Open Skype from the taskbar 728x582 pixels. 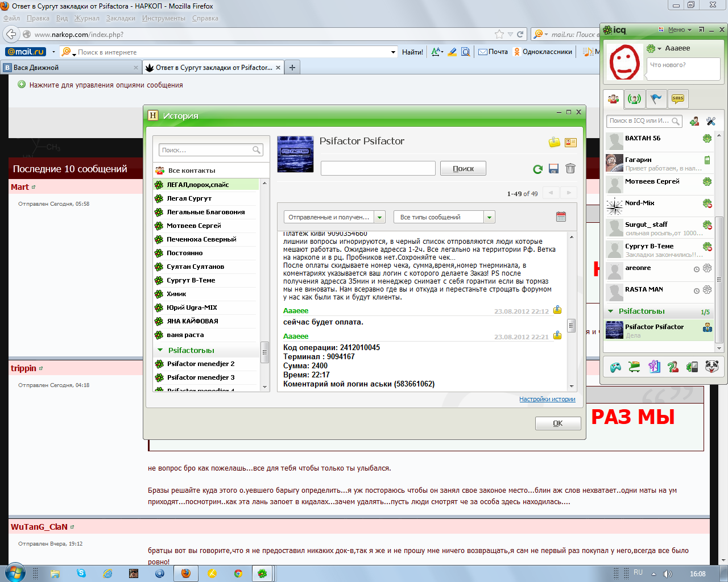coord(81,573)
